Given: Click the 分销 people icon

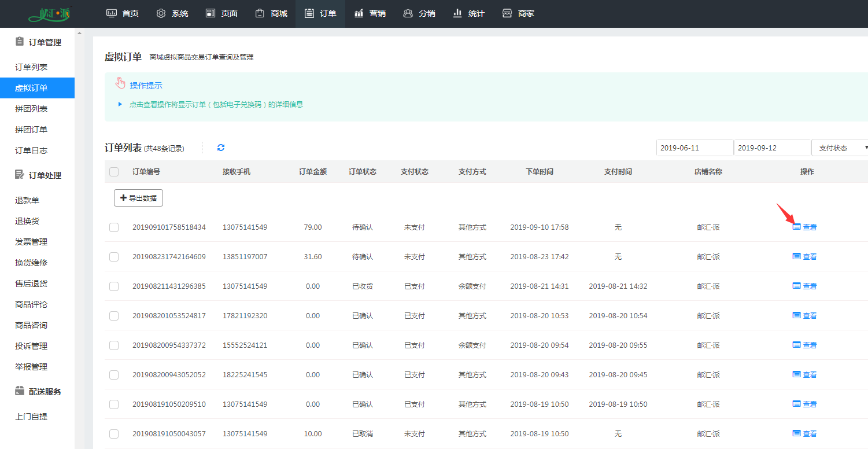Looking at the screenshot, I should 408,13.
